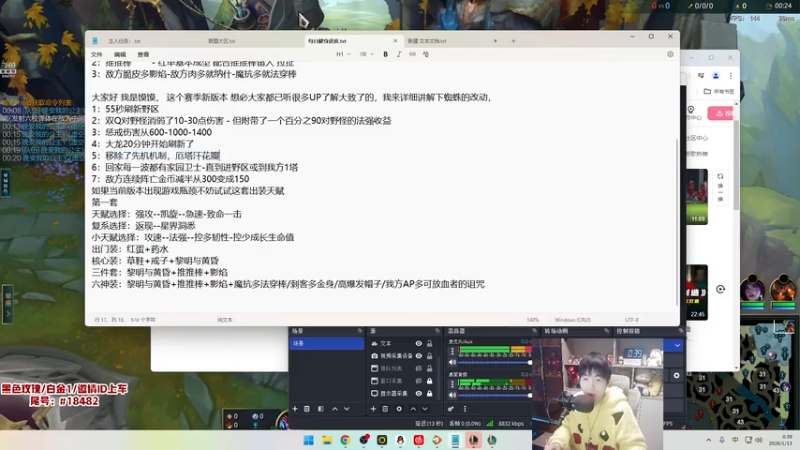
Task: Show the 排队列表 source
Action: [x=418, y=368]
